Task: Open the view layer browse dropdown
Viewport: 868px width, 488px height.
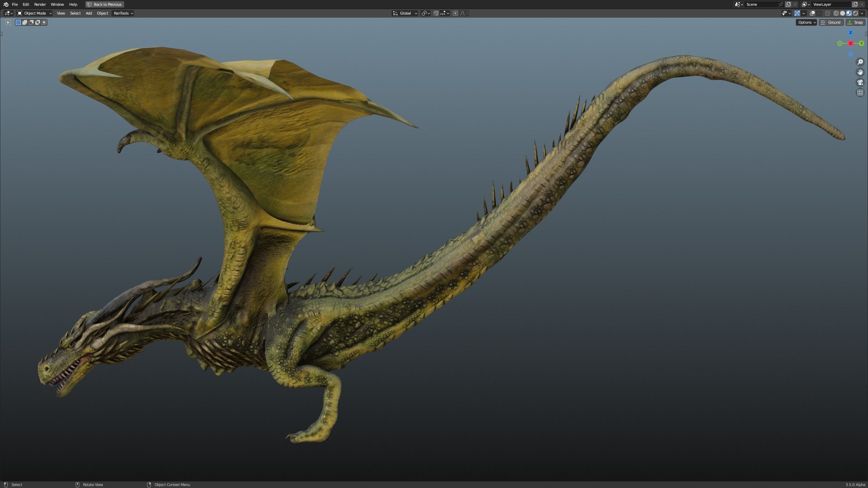Action: pyautogui.click(x=806, y=4)
